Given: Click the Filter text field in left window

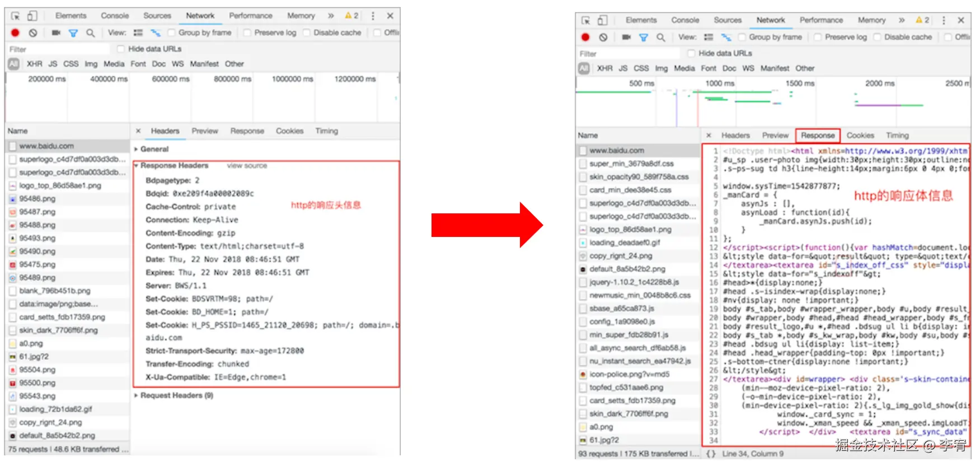Looking at the screenshot, I should tap(58, 49).
